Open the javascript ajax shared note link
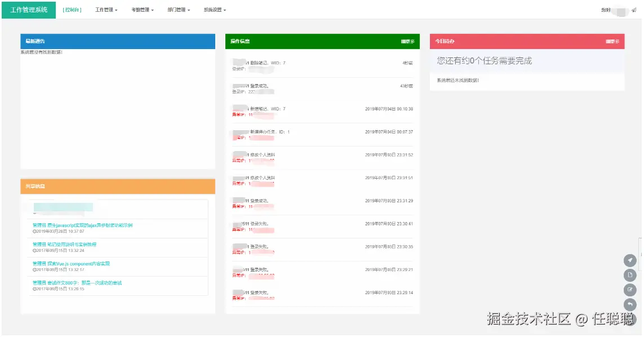644x337 pixels. click(83, 225)
